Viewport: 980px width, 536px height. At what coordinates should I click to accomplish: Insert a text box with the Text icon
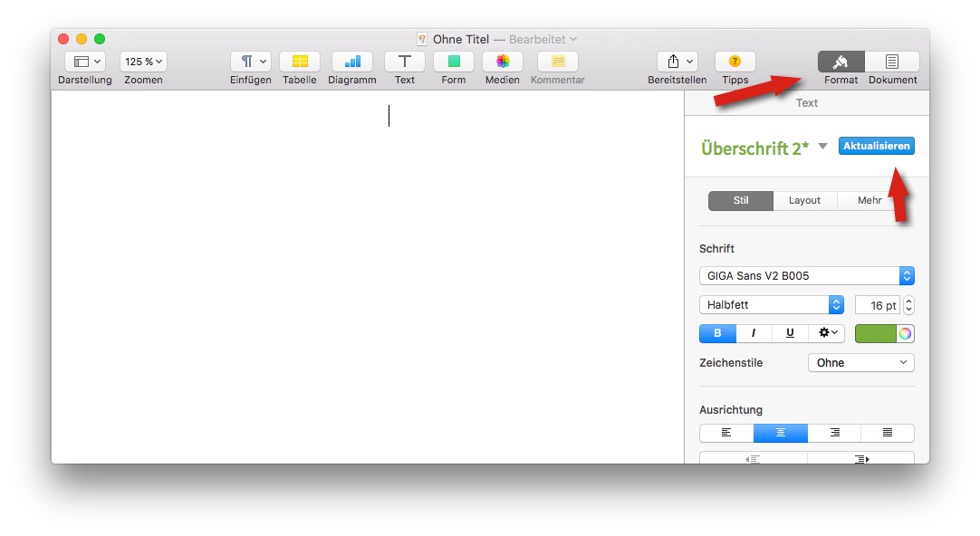pos(404,62)
